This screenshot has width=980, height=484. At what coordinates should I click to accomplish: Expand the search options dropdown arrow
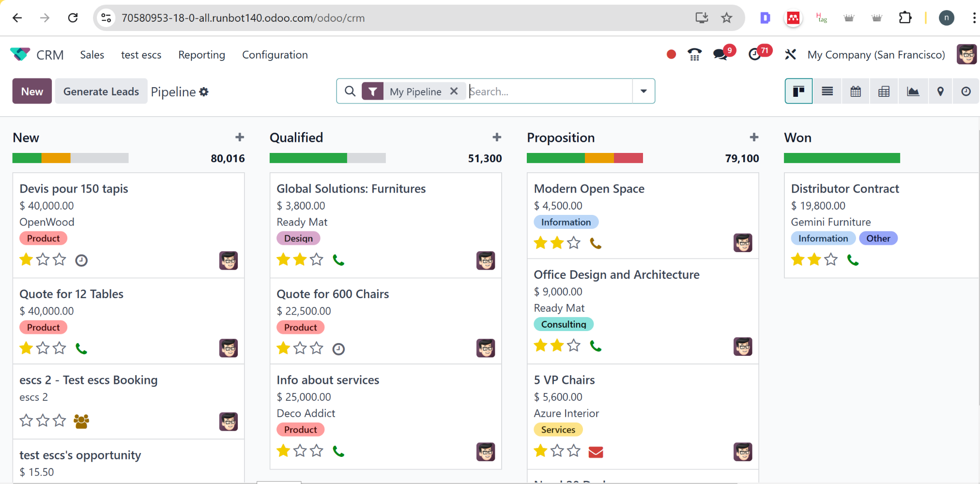point(643,91)
